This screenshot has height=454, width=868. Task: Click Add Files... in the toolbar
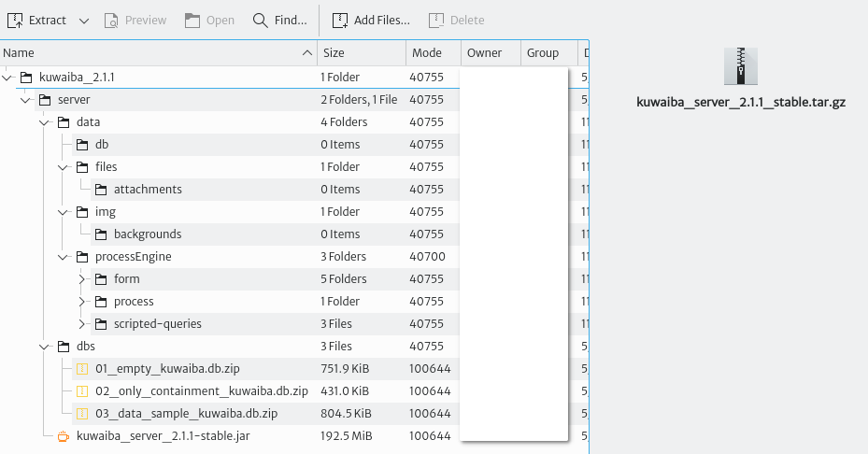371,21
